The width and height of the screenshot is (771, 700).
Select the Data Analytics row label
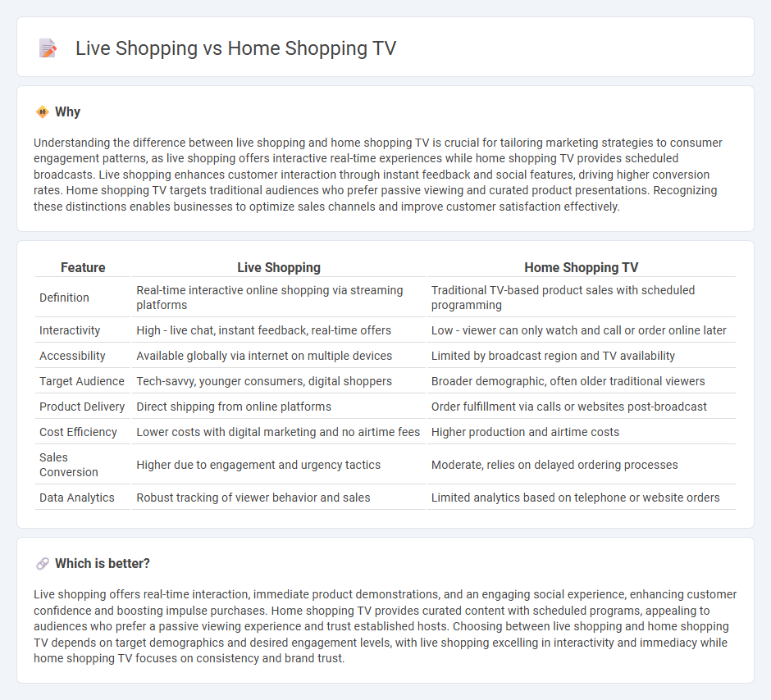pos(77,498)
